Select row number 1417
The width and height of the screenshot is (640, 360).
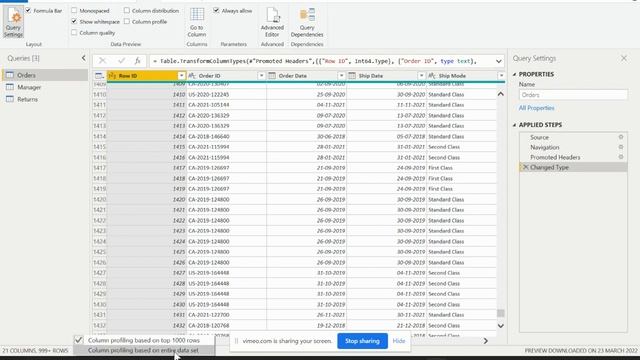coord(99,168)
